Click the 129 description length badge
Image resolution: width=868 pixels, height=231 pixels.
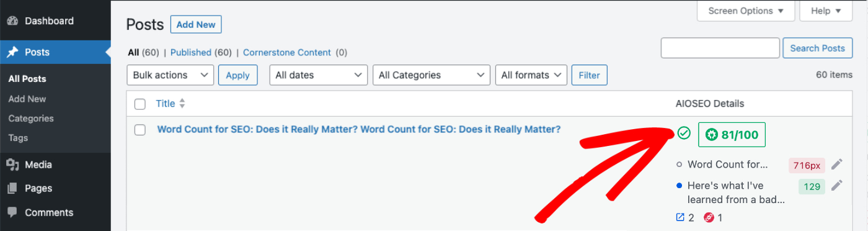pos(812,186)
